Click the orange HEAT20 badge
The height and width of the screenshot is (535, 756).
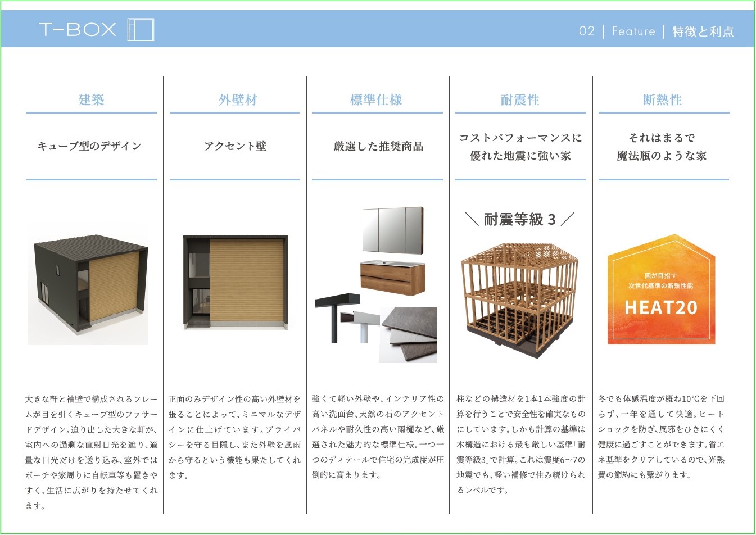click(x=662, y=289)
